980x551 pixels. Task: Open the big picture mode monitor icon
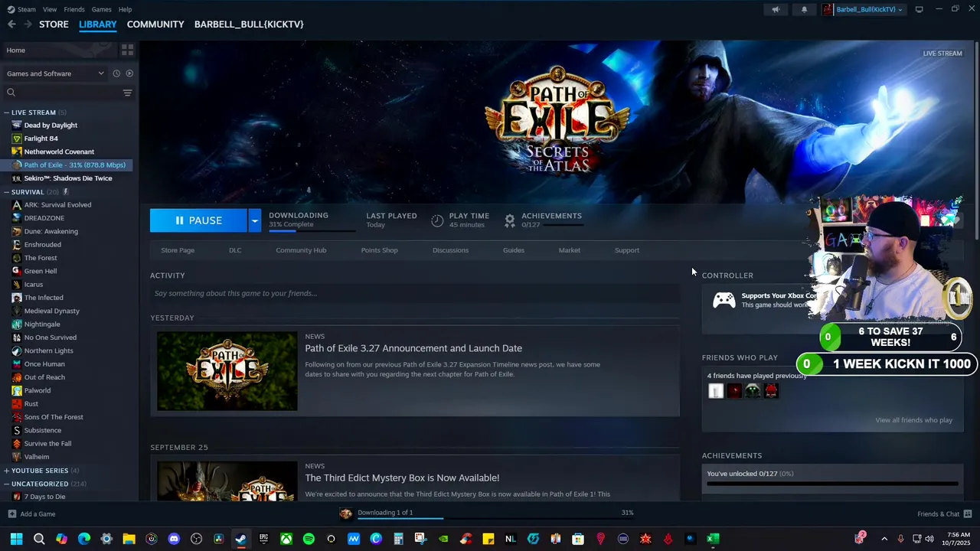(x=920, y=9)
